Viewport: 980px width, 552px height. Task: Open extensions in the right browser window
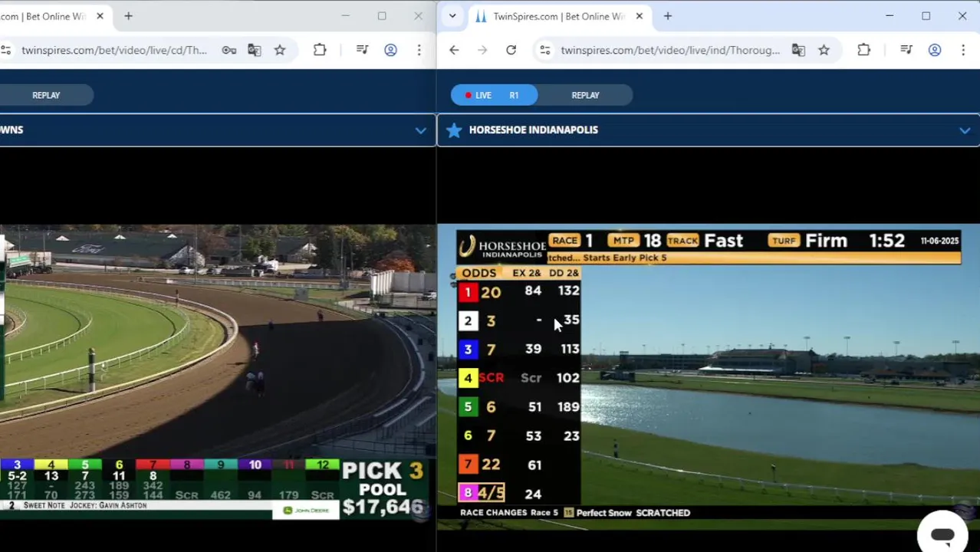click(x=863, y=50)
